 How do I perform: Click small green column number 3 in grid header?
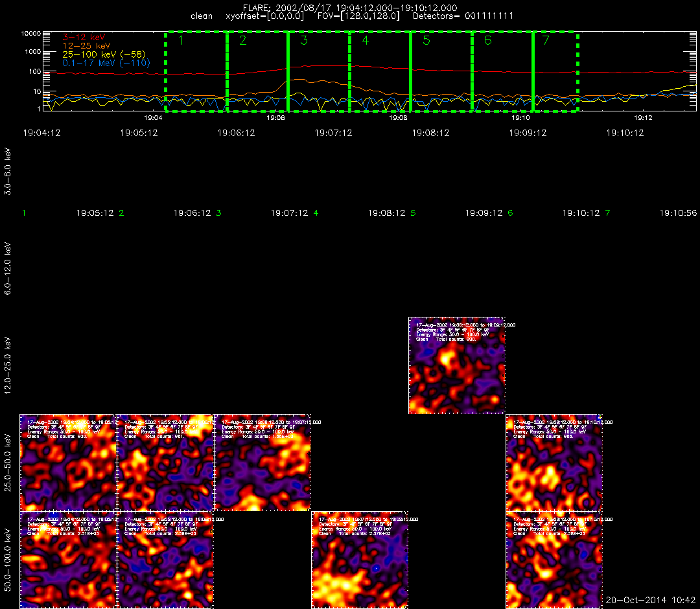tap(219, 213)
